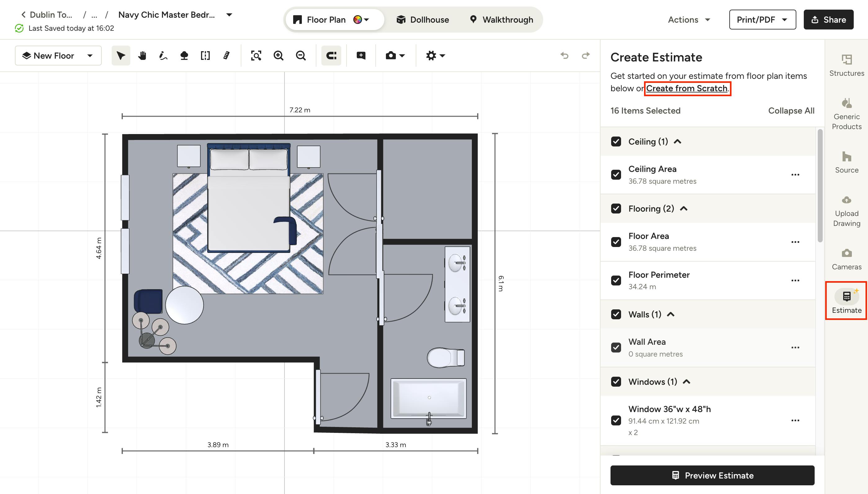The height and width of the screenshot is (494, 868).
Task: Uncheck the Ceiling Area item
Action: tap(616, 175)
